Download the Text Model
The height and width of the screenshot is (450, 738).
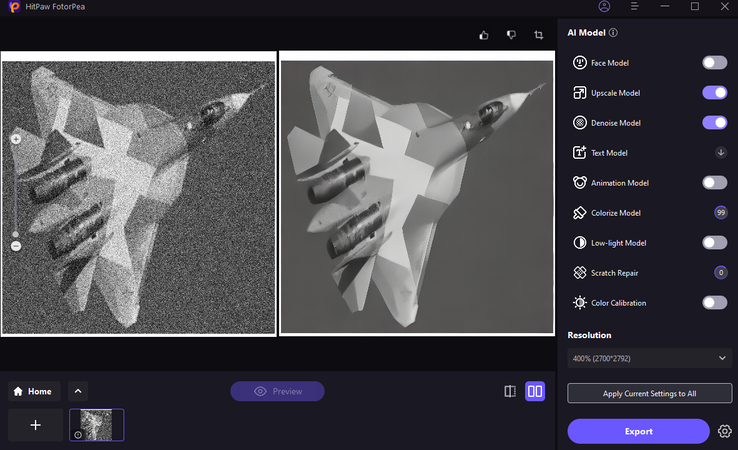721,153
